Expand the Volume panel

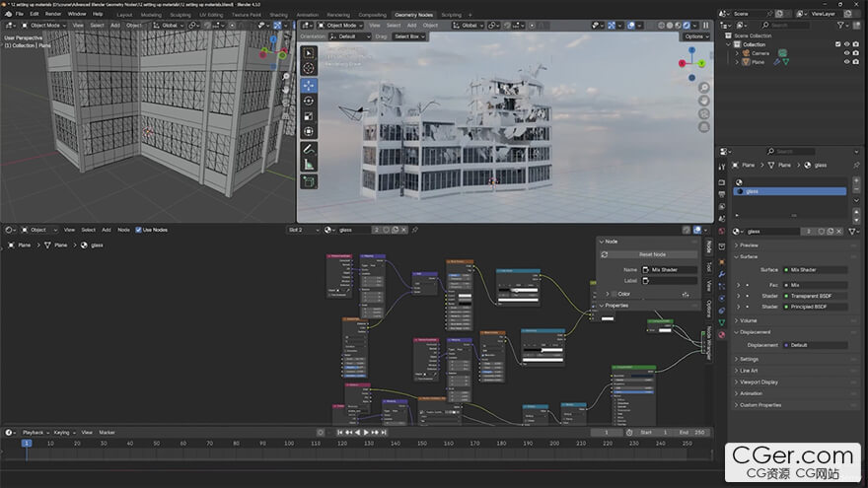click(x=749, y=320)
